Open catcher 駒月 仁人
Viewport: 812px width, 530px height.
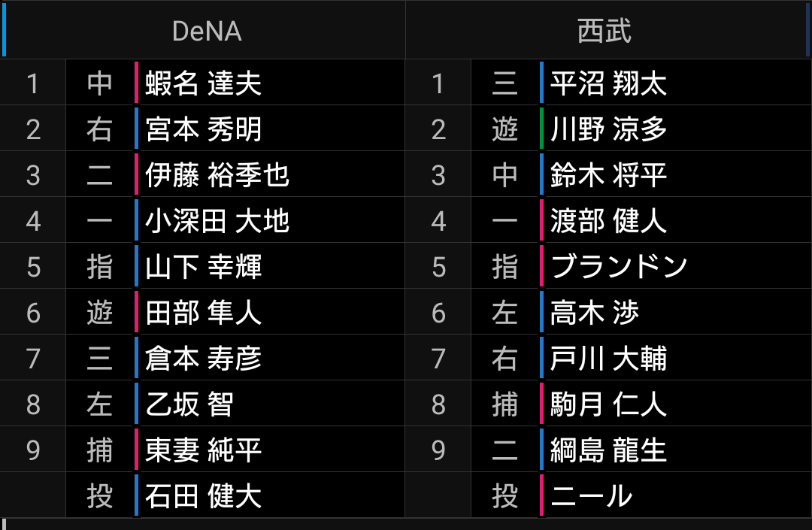(x=608, y=404)
